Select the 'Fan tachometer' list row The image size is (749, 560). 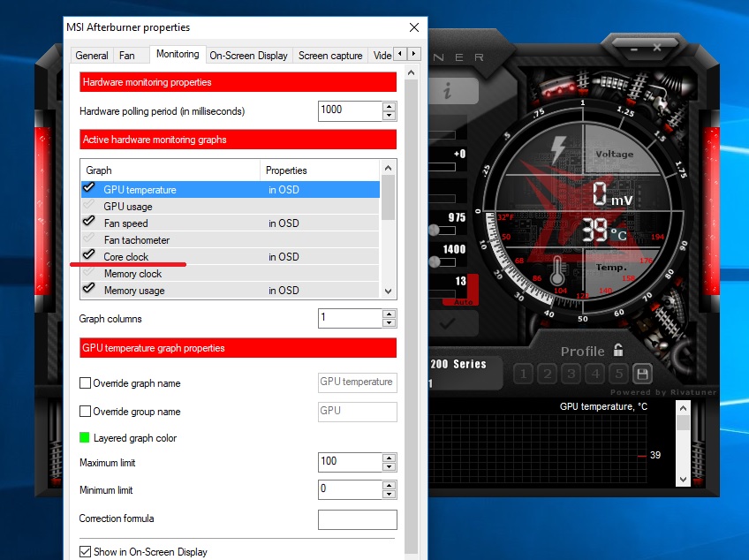231,240
